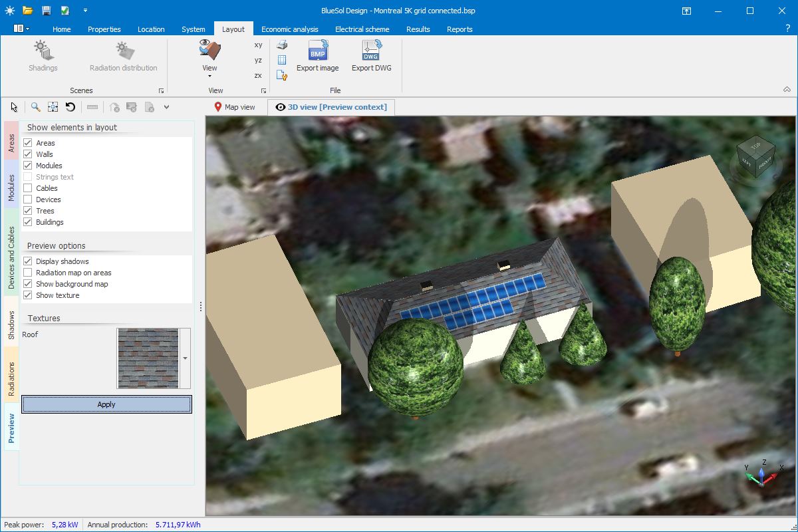The image size is (798, 532).
Task: Open the System ribbon tab
Action: click(194, 29)
